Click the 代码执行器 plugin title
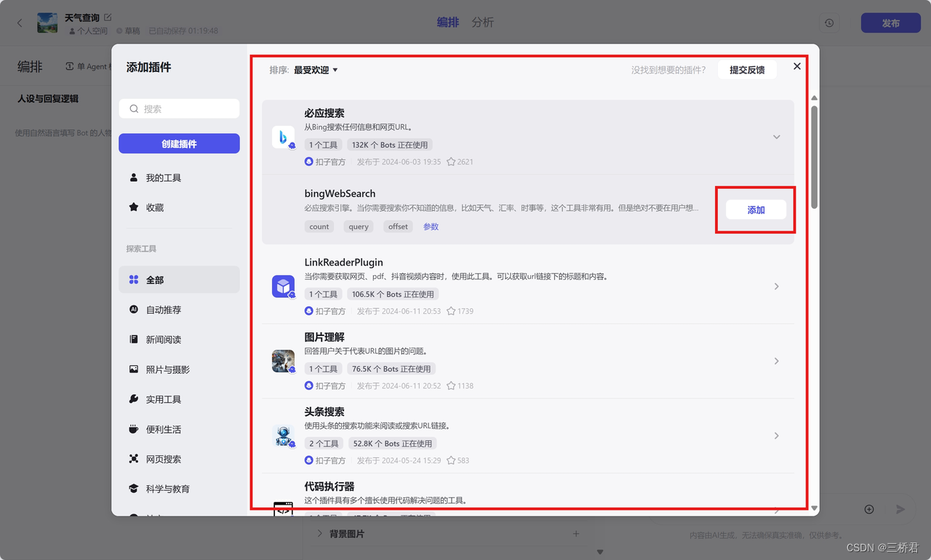Viewport: 931px width, 560px height. (329, 487)
